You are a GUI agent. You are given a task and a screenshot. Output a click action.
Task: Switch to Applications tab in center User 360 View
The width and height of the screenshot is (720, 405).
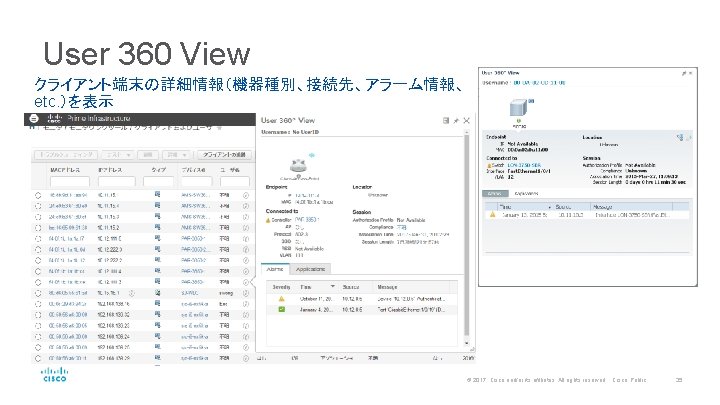310,269
